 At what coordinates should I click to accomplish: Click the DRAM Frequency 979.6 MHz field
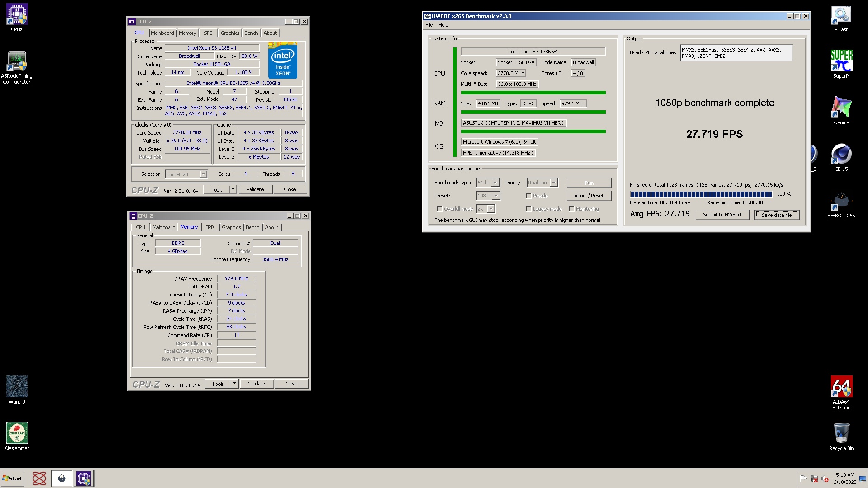236,278
